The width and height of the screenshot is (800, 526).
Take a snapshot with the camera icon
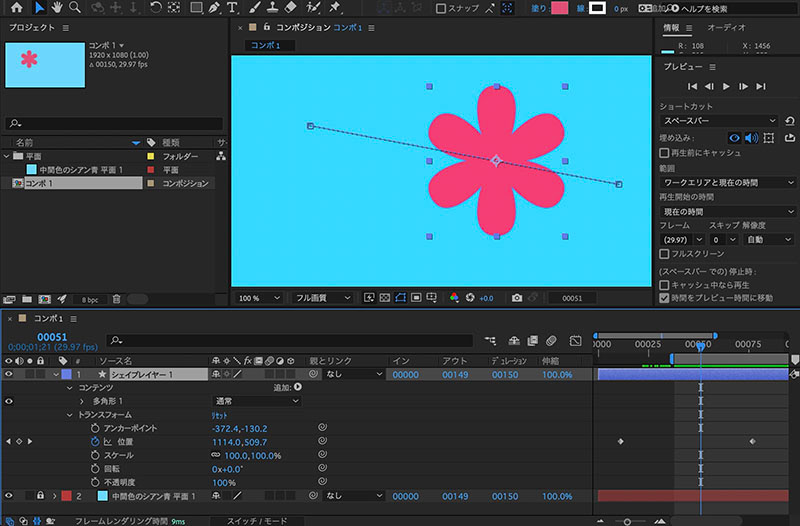517,298
